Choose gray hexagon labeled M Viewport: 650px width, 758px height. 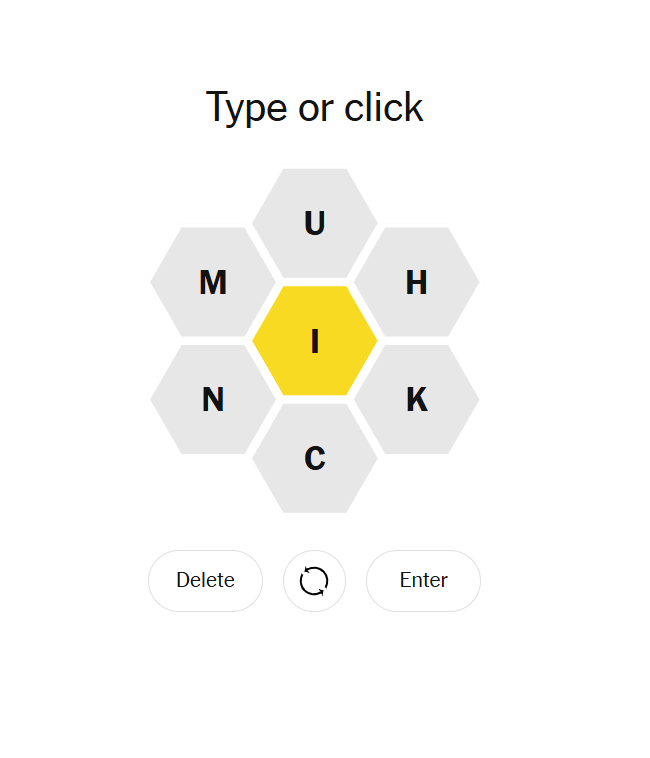click(213, 282)
